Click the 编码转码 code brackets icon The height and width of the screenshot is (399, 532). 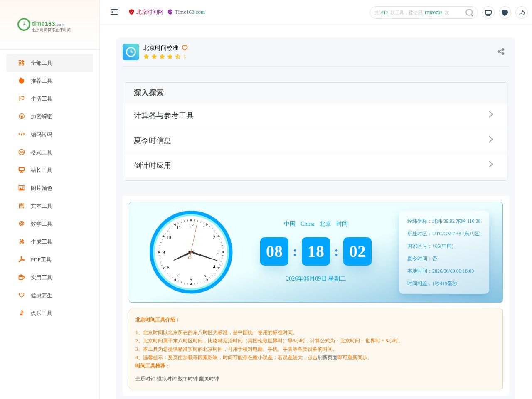coord(22,134)
